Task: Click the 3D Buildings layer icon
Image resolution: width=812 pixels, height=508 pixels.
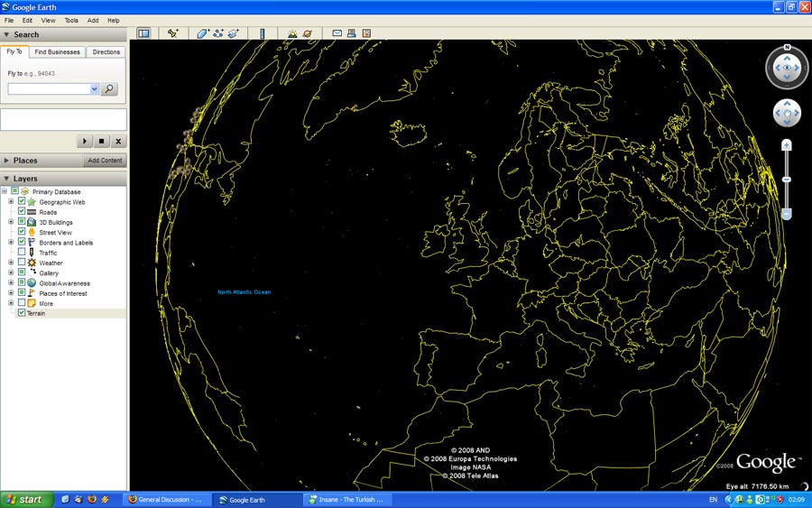Action: click(x=32, y=222)
